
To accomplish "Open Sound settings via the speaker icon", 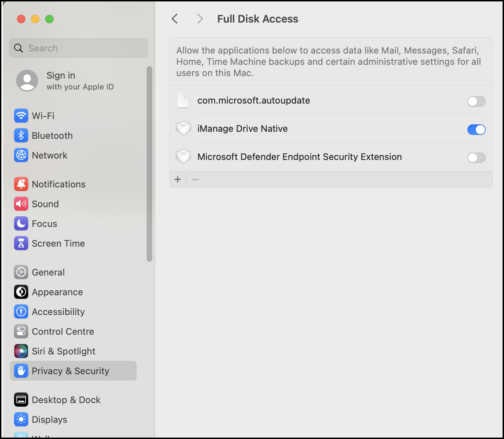I will (x=21, y=204).
